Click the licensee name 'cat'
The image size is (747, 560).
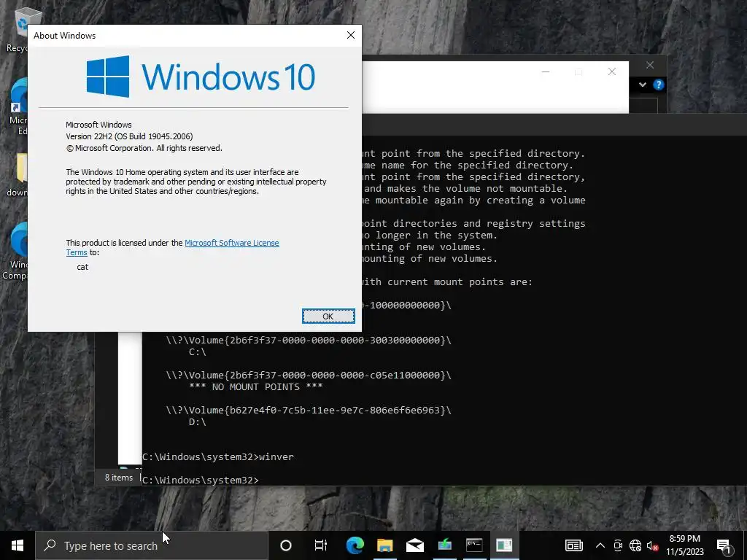[82, 267]
